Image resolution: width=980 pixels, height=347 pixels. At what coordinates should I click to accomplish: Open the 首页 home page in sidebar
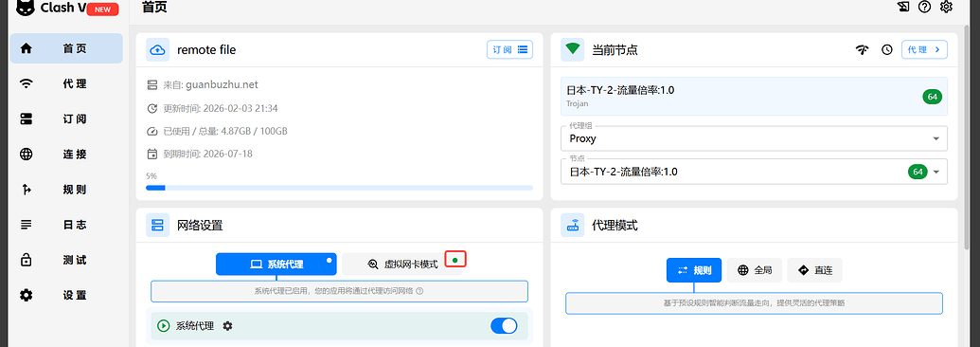(66, 48)
